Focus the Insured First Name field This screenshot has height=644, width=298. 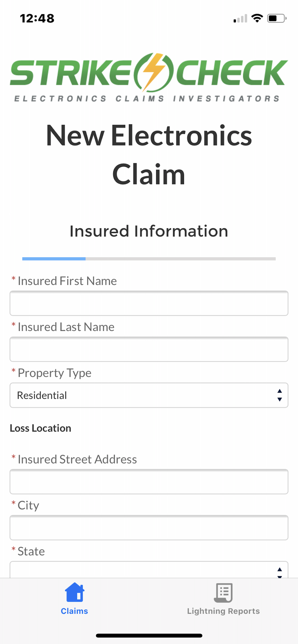[x=149, y=303]
